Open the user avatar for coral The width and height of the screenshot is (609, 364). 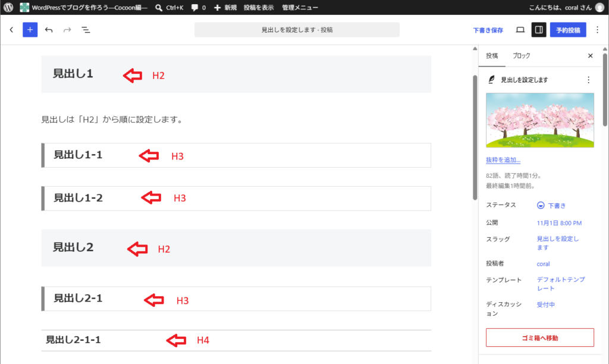click(600, 7)
